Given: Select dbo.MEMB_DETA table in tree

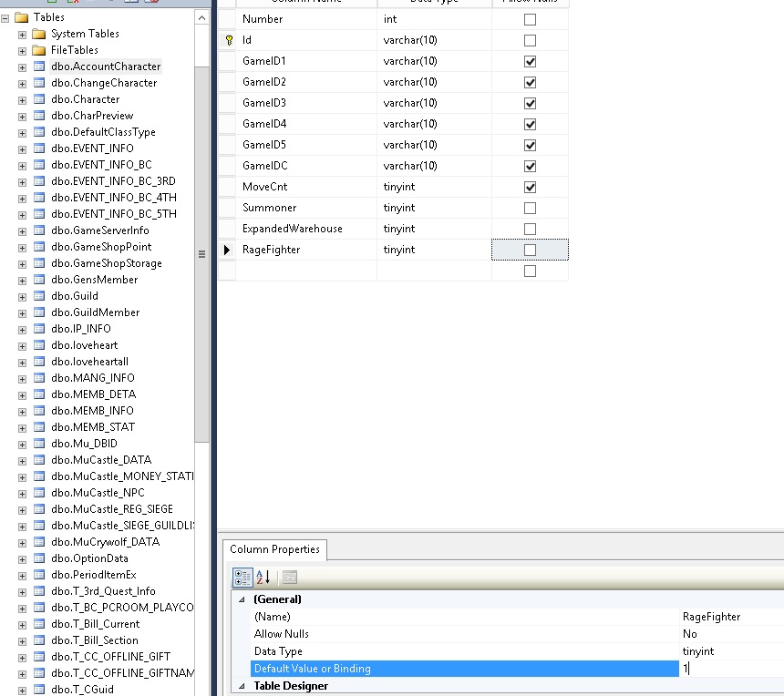Looking at the screenshot, I should (94, 394).
